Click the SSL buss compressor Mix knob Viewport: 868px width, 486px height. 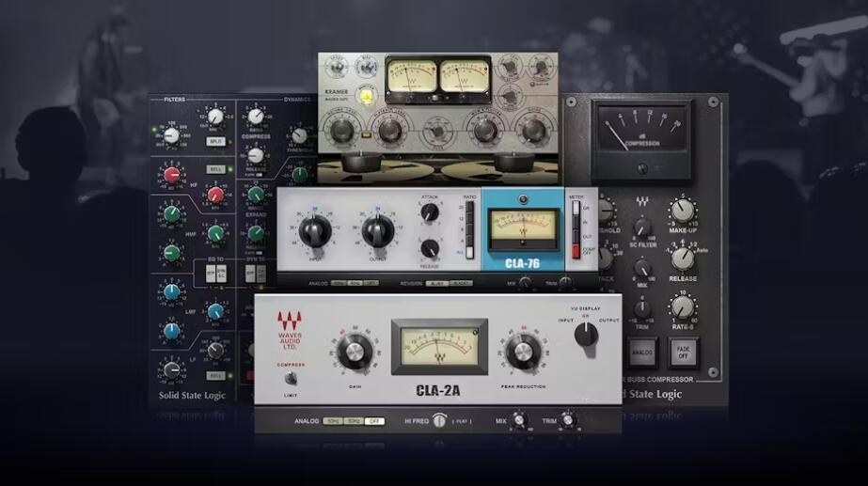pyautogui.click(x=642, y=270)
